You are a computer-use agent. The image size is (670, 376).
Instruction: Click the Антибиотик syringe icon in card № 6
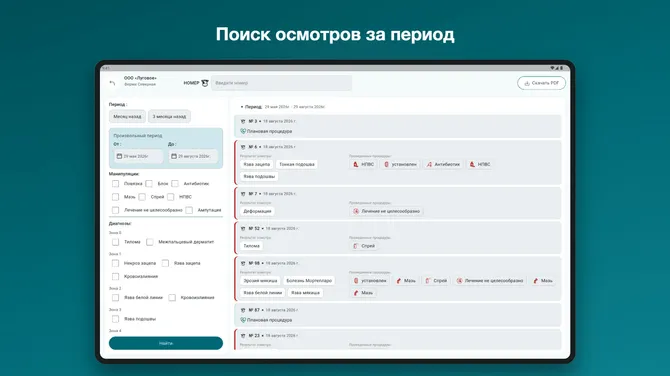(x=429, y=164)
